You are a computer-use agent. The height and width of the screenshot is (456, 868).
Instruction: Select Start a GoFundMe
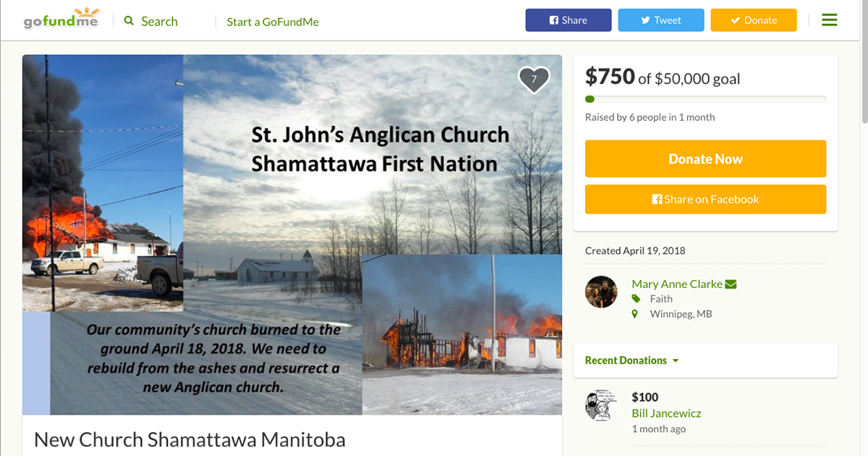pos(273,22)
